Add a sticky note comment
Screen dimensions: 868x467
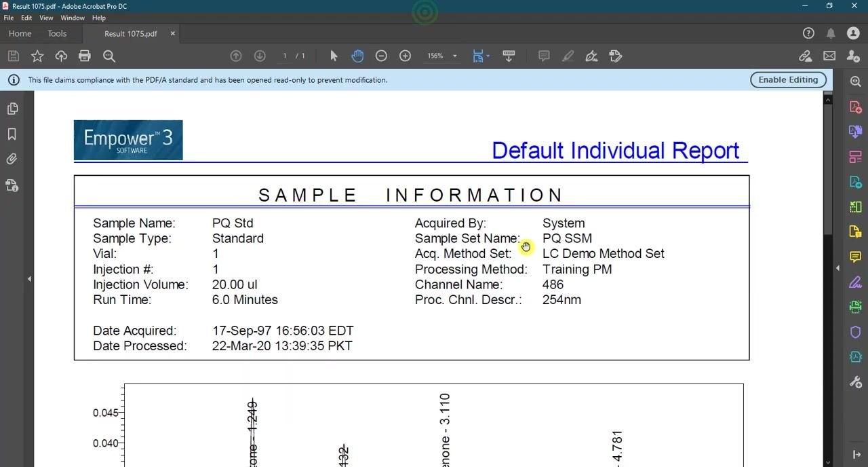[x=544, y=56]
